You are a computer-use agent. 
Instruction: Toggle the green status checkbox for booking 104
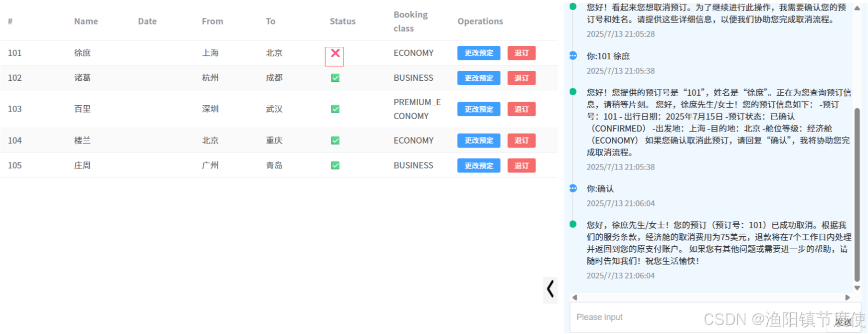point(335,141)
